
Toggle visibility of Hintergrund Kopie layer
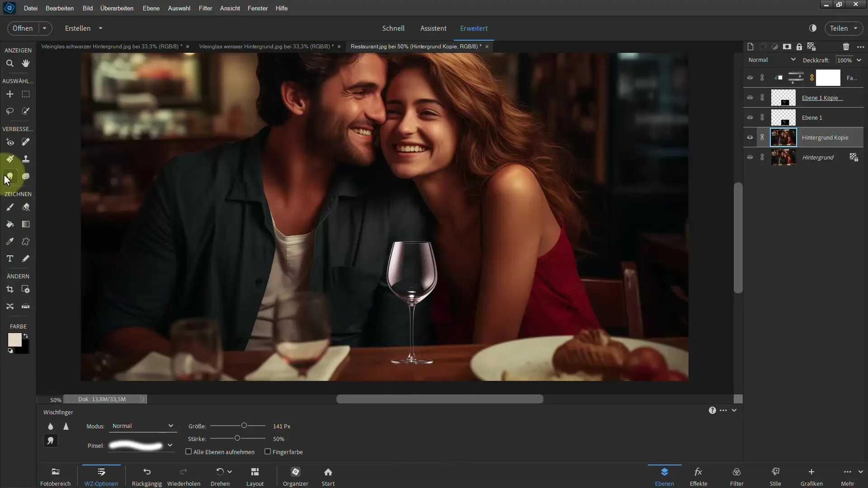750,137
